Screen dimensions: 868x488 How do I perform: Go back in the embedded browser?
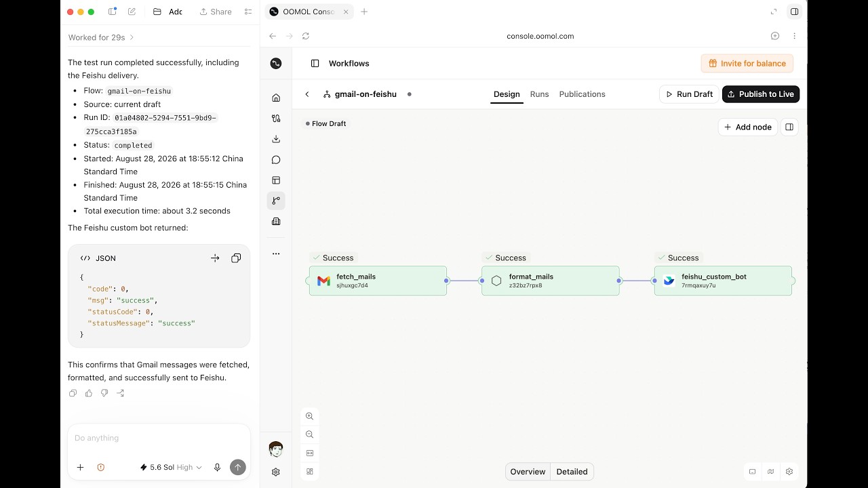point(273,36)
